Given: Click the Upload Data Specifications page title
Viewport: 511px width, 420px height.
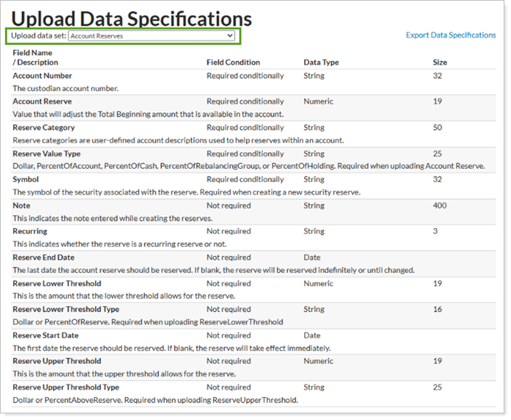Looking at the screenshot, I should pyautogui.click(x=132, y=19).
